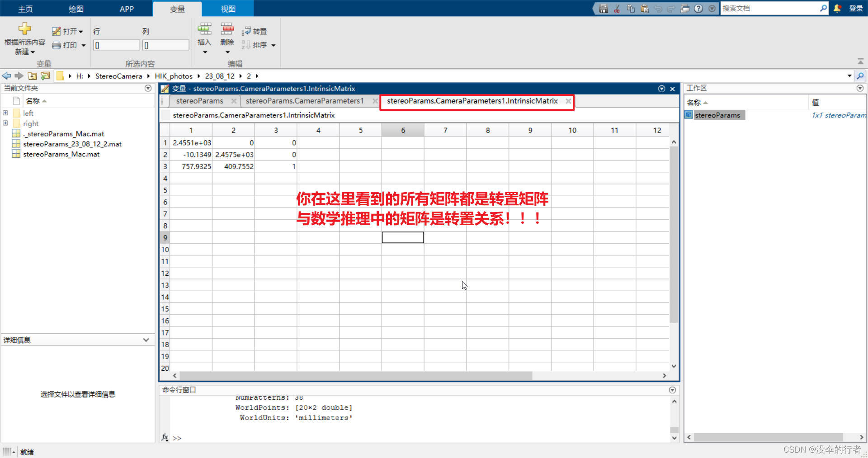Expand the right folder tree node

click(x=5, y=123)
